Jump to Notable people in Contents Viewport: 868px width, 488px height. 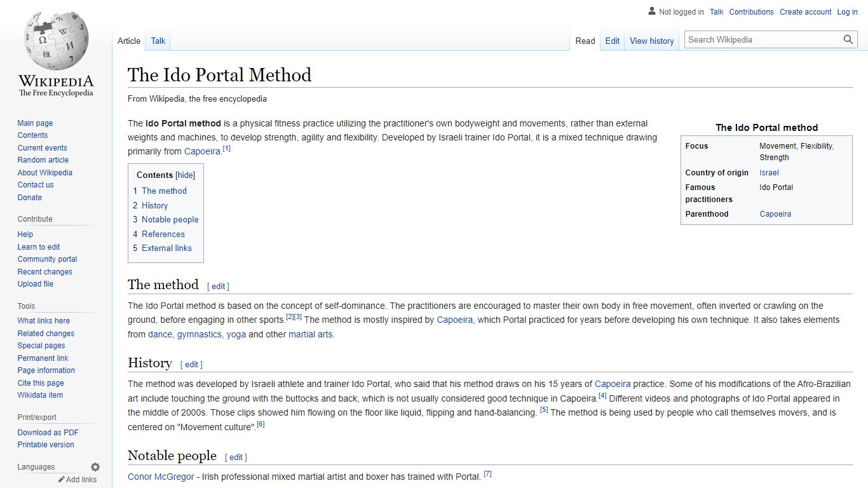click(170, 219)
